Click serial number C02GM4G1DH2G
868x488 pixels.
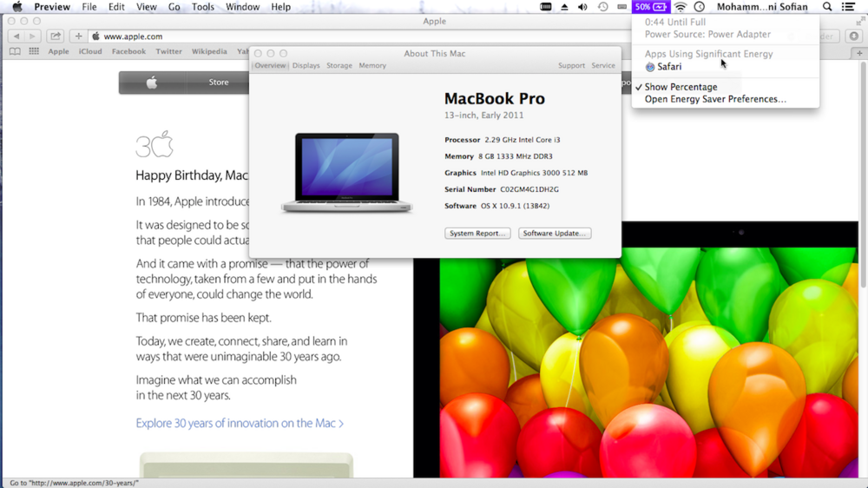[x=529, y=189]
